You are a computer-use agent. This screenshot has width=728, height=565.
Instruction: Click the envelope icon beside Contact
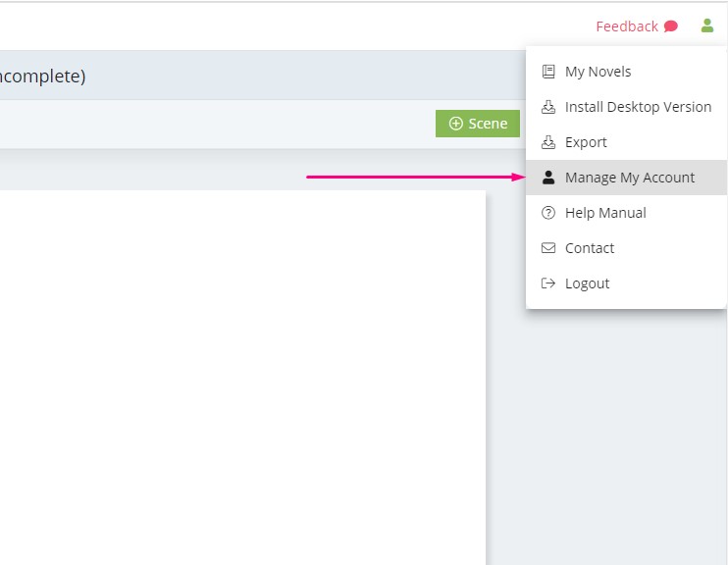pyautogui.click(x=548, y=248)
